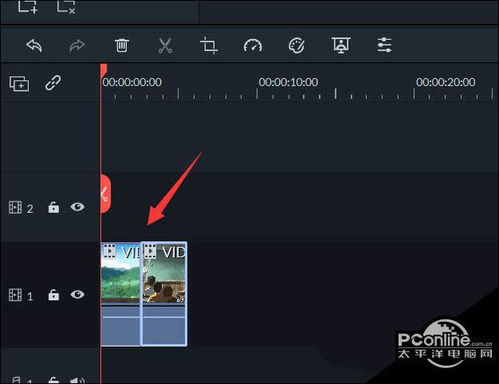This screenshot has height=384, width=499.
Task: Click the add folder icon top left
Action: click(27, 7)
